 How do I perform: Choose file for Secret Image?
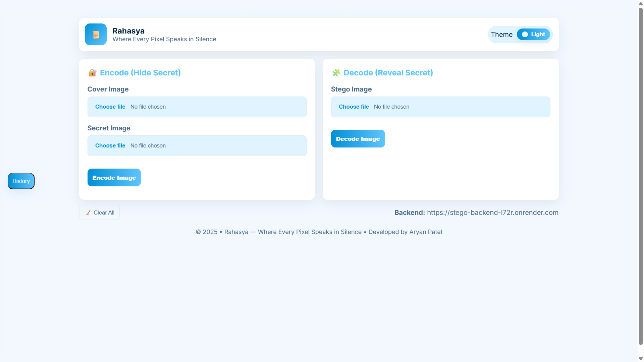110,146
